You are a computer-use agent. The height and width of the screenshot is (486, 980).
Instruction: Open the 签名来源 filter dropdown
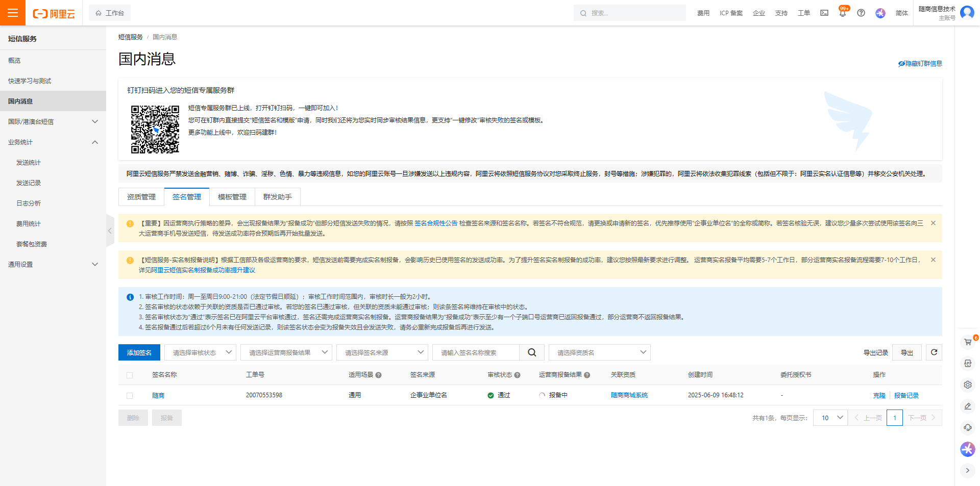[x=382, y=352]
